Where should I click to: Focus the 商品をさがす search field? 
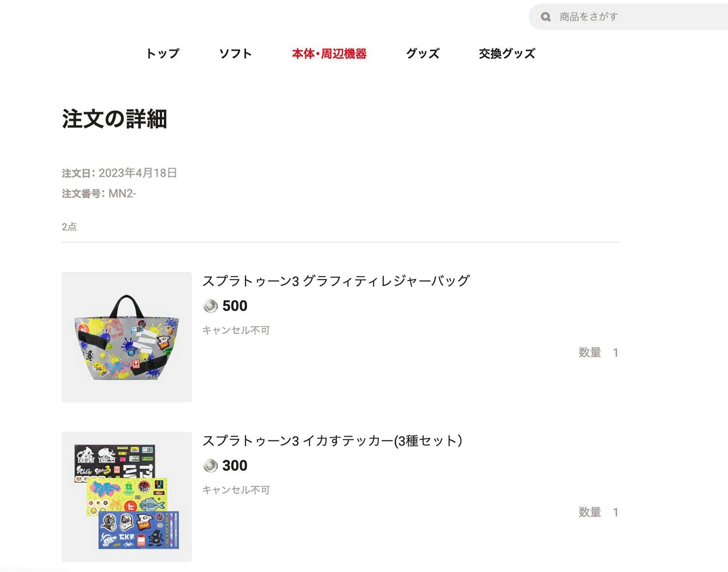[629, 17]
